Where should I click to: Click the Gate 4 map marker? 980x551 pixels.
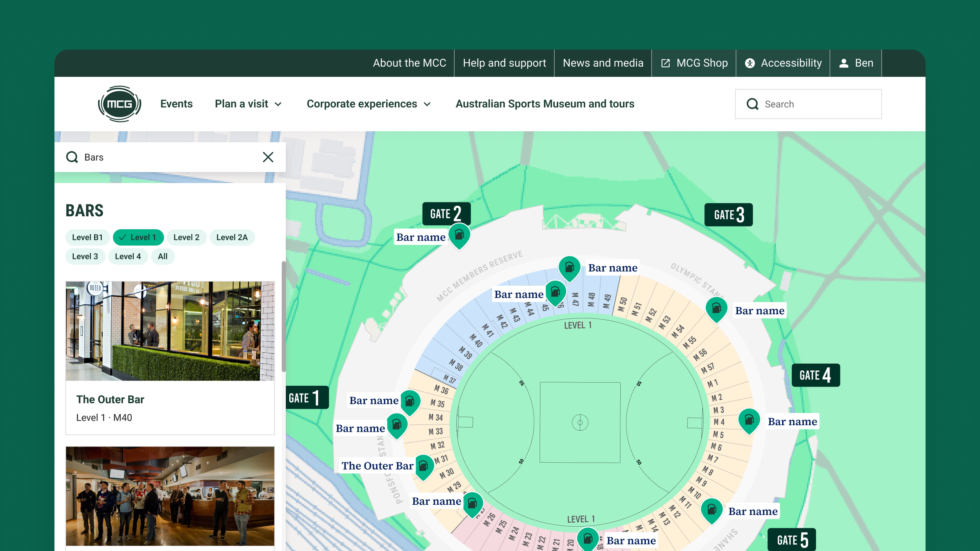815,375
